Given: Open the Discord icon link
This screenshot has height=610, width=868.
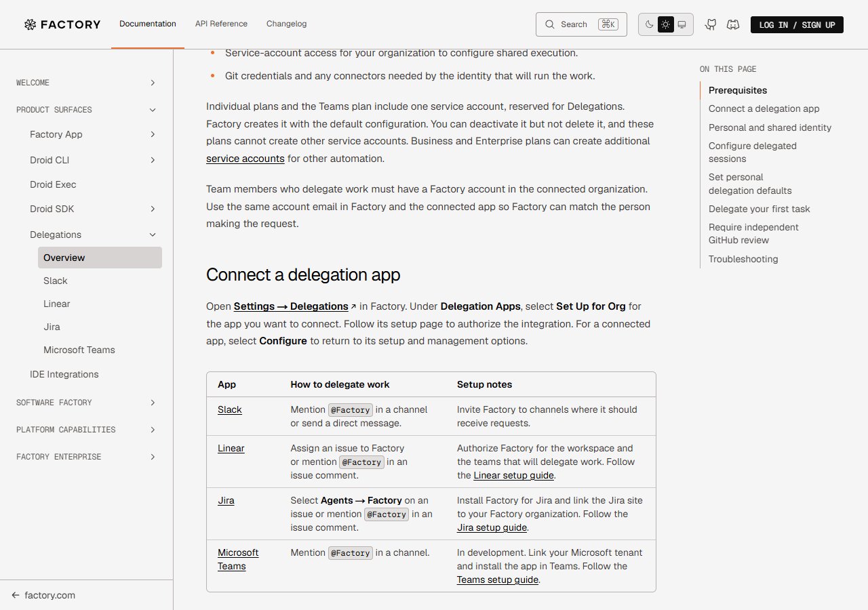Looking at the screenshot, I should 733,24.
